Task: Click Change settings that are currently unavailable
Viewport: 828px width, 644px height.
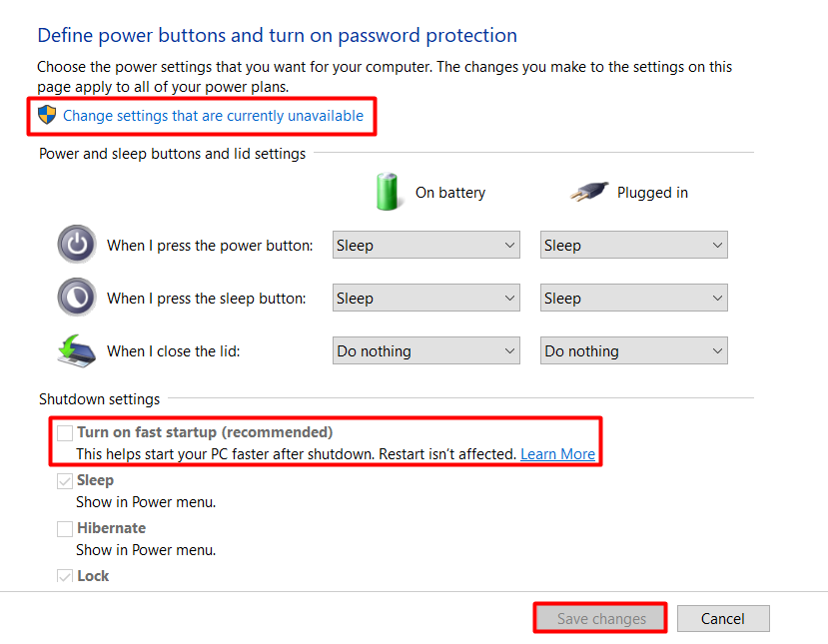Action: pos(213,116)
